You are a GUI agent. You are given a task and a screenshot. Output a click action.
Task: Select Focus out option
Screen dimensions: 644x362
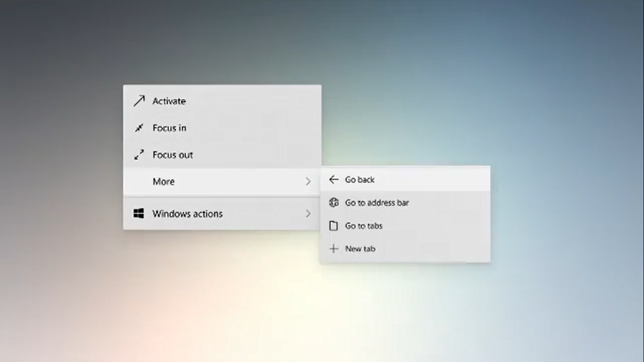(172, 155)
